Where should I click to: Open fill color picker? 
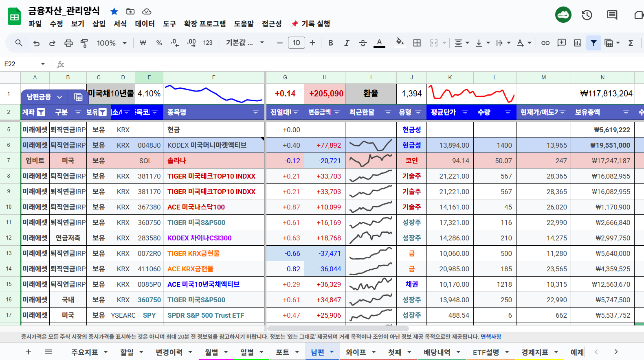[400, 43]
